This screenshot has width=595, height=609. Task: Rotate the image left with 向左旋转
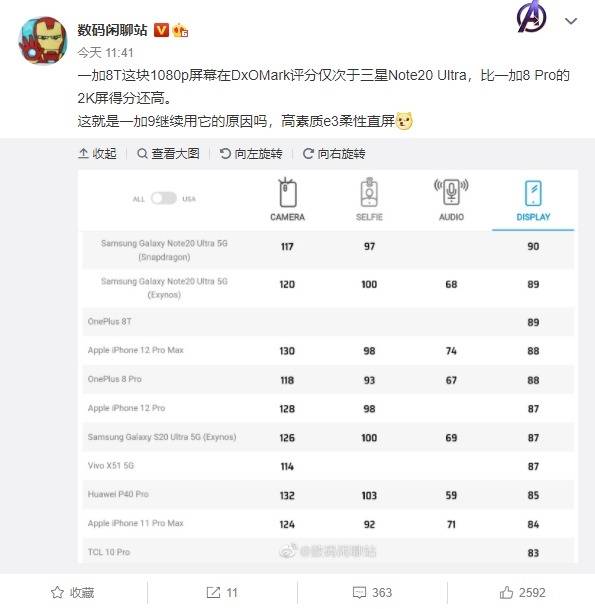pos(251,154)
